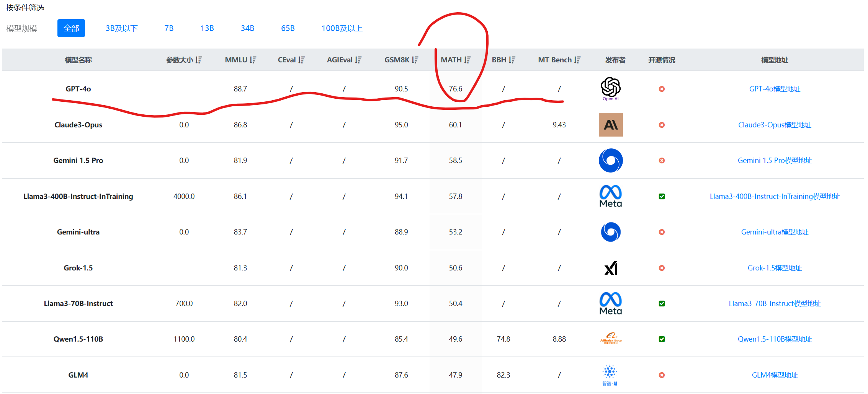
Task: Click the Anthropic logo in Claude3-Opus row
Action: pos(611,125)
